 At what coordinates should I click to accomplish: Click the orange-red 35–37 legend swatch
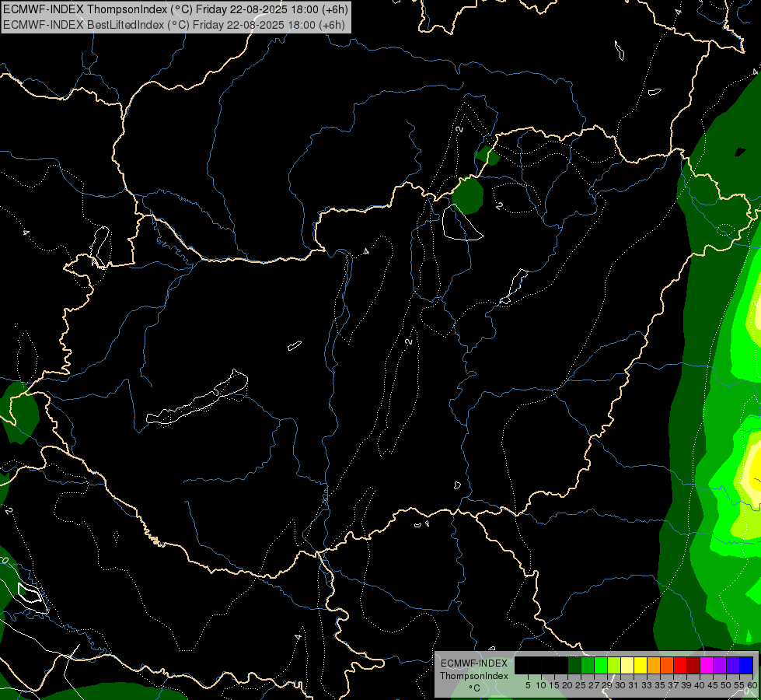pyautogui.click(x=667, y=665)
